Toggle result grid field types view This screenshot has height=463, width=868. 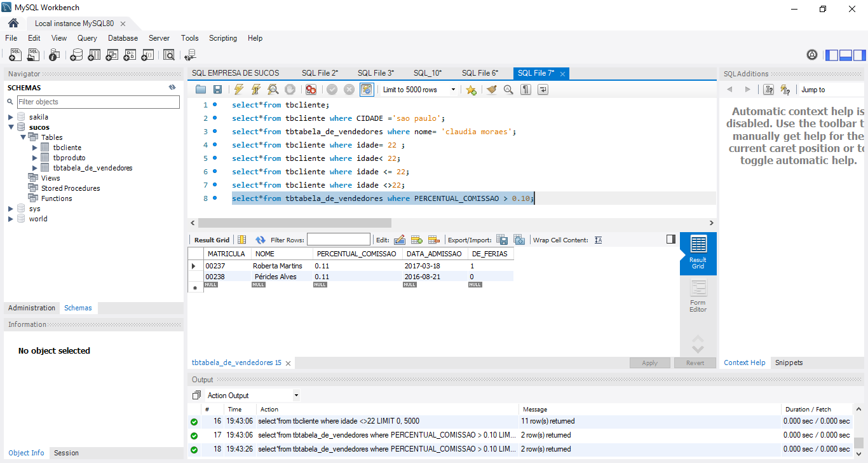pyautogui.click(x=242, y=240)
